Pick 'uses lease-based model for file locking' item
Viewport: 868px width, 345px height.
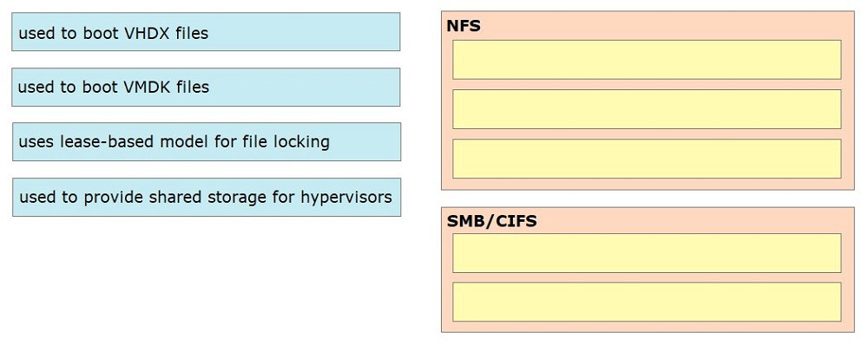tap(207, 142)
